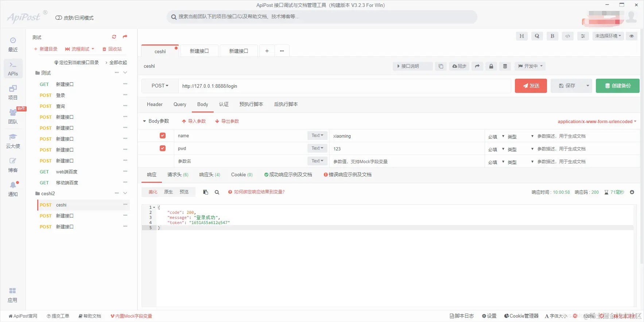Toggle the environment preview eye icon
The height and width of the screenshot is (322, 644).
[632, 36]
